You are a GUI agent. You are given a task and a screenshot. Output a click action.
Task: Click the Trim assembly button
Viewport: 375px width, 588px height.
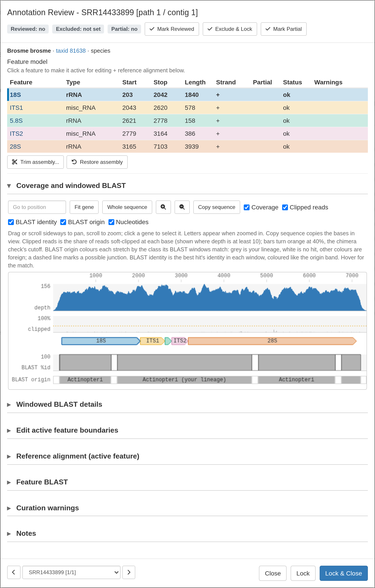pos(35,162)
